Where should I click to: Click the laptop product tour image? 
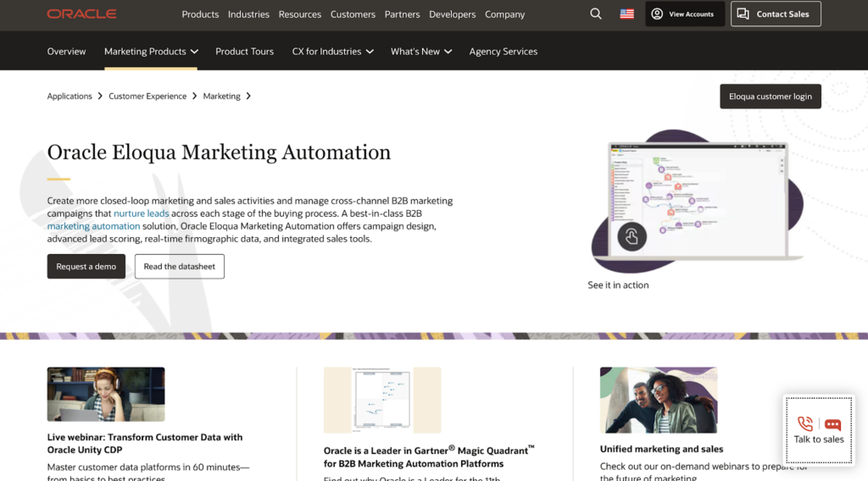pyautogui.click(x=698, y=202)
